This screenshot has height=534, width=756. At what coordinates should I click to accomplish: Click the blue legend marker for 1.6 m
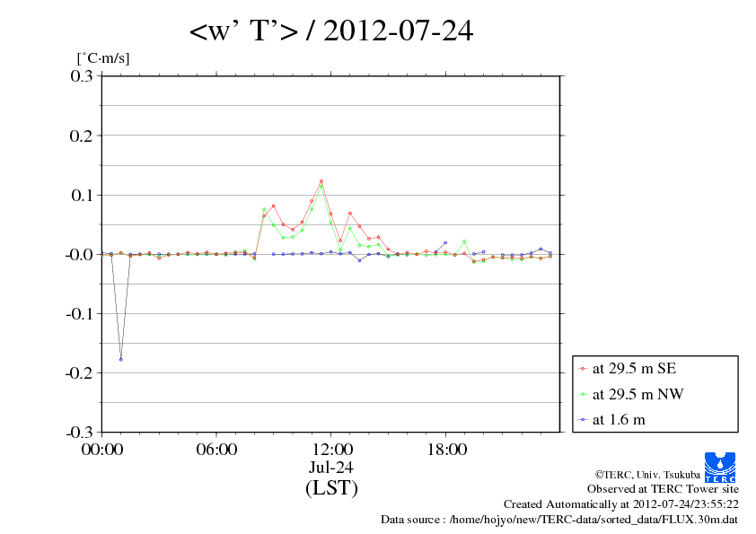point(583,420)
